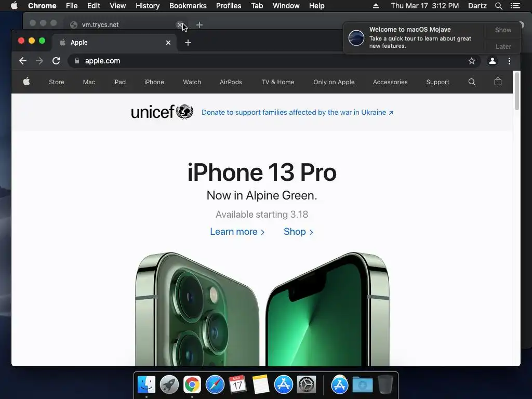Viewport: 532px width, 399px height.
Task: Bookmark this page with the star icon
Action: tap(472, 61)
